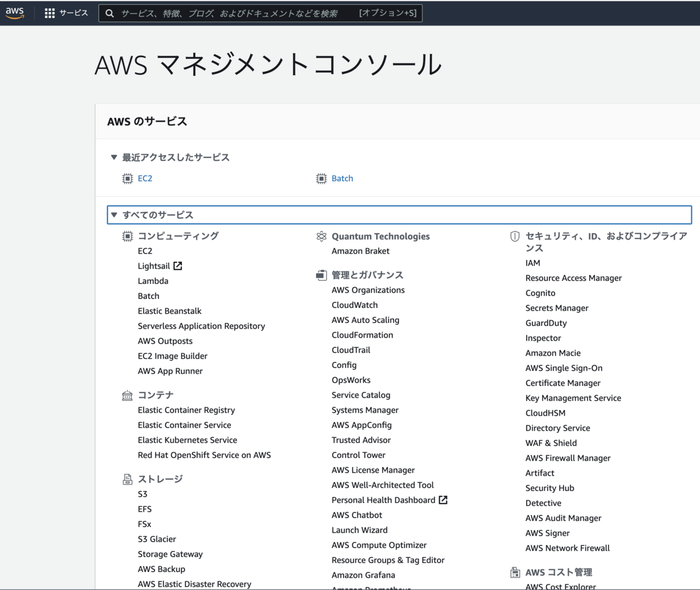Image resolution: width=700 pixels, height=590 pixels.
Task: Click the 管理とガバナンス category icon
Action: [x=321, y=275]
